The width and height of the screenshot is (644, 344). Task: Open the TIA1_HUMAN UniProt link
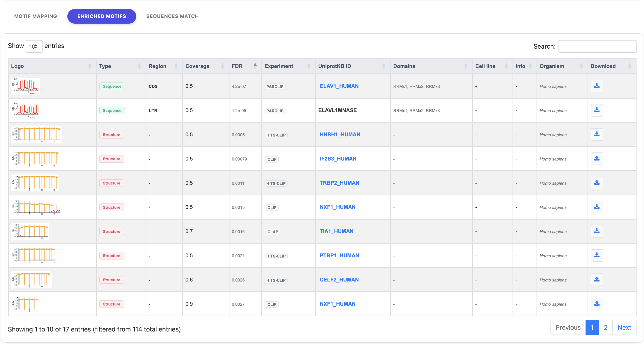coord(337,231)
